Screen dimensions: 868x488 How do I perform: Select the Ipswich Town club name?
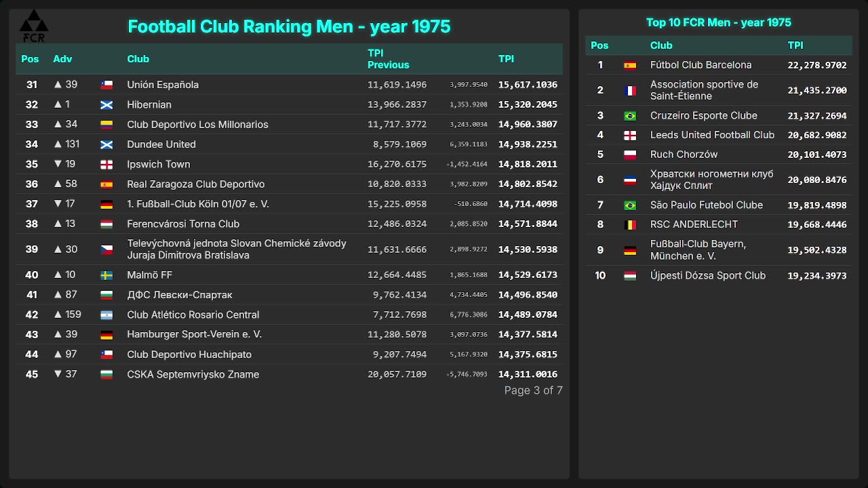coord(159,164)
